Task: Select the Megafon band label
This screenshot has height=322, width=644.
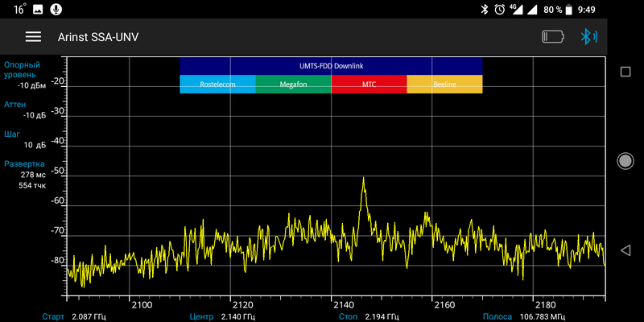Action: pyautogui.click(x=293, y=85)
